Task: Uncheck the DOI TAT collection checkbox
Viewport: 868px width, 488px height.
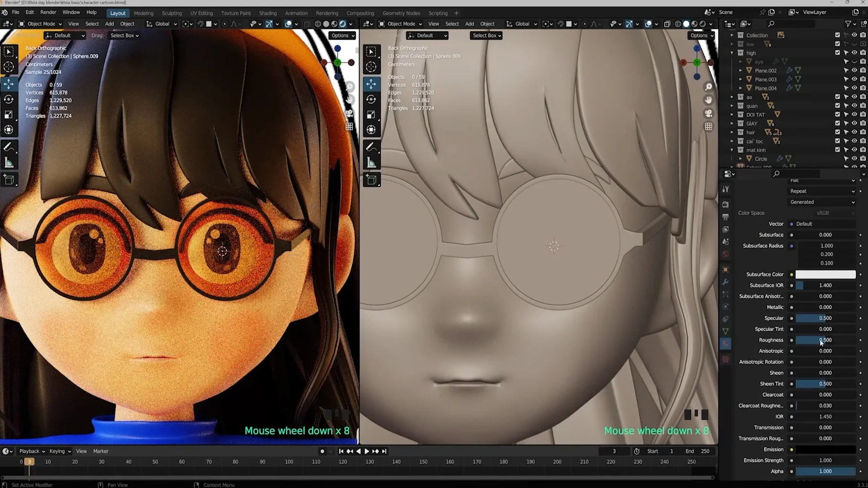Action: (x=837, y=114)
